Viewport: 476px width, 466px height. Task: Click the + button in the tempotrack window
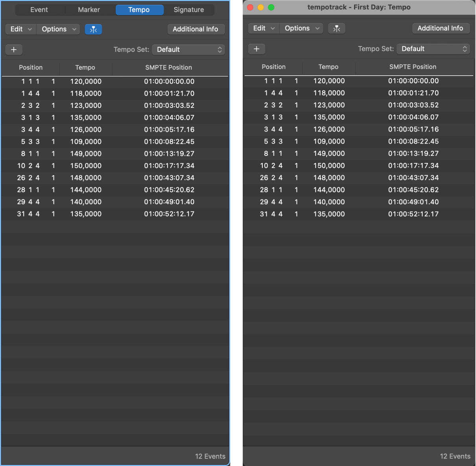pyautogui.click(x=256, y=49)
